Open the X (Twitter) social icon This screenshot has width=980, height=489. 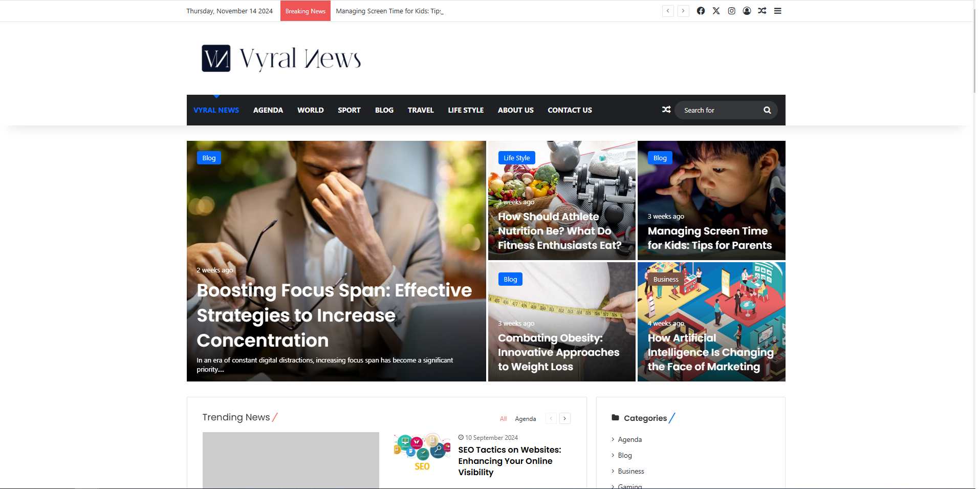pos(716,11)
